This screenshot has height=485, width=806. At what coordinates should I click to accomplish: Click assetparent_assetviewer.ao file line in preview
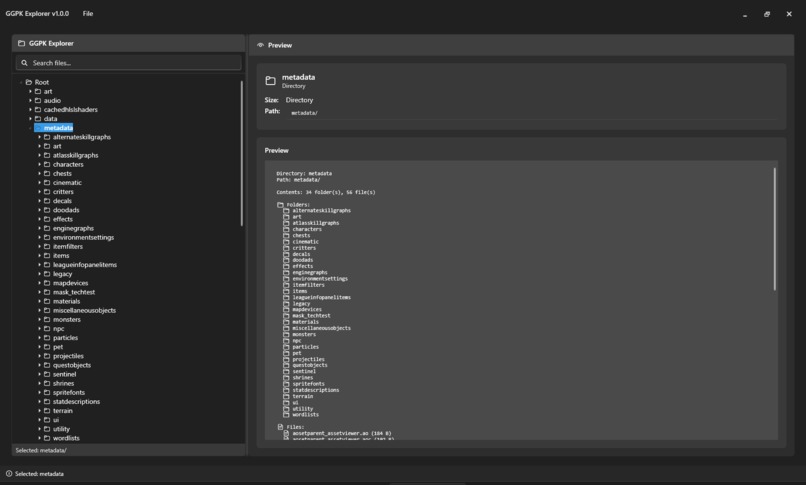[341, 433]
